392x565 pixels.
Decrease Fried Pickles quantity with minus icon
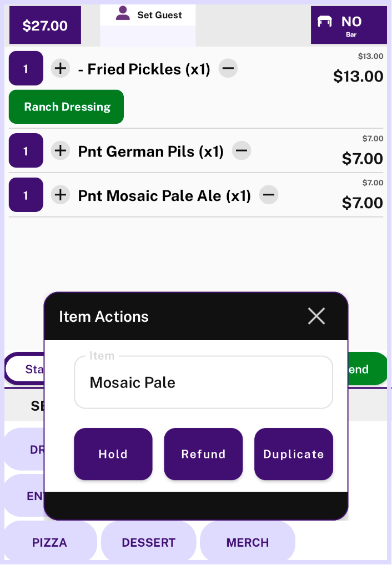228,69
